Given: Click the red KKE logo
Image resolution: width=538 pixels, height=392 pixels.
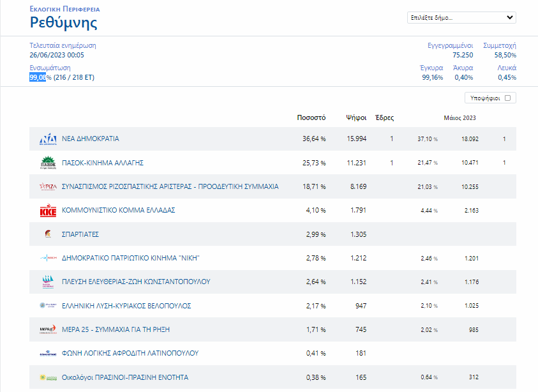Looking at the screenshot, I should 48,211.
